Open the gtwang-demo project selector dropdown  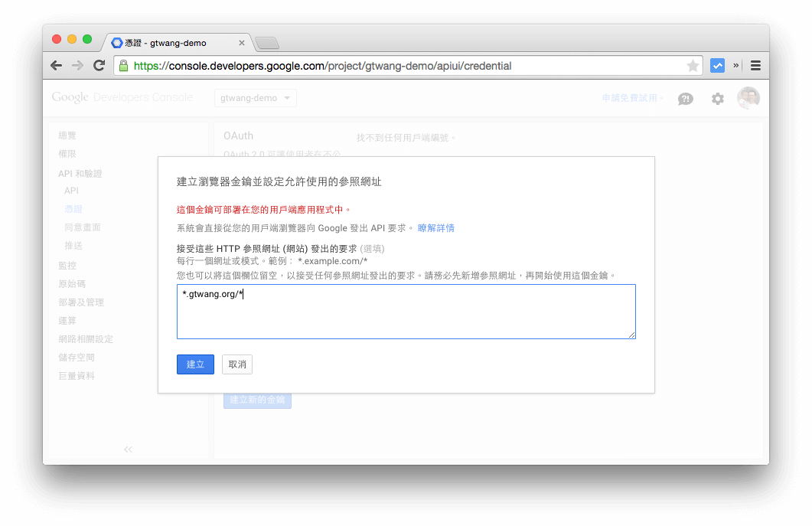point(255,98)
